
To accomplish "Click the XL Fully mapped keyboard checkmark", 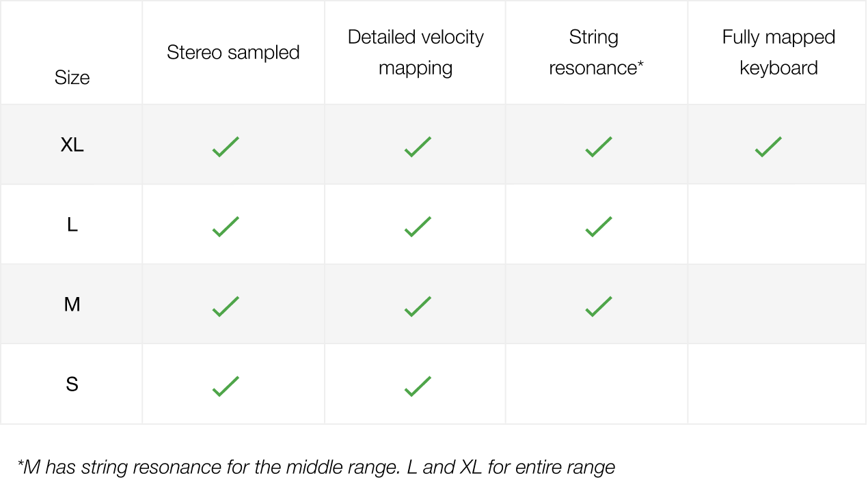I will point(768,147).
